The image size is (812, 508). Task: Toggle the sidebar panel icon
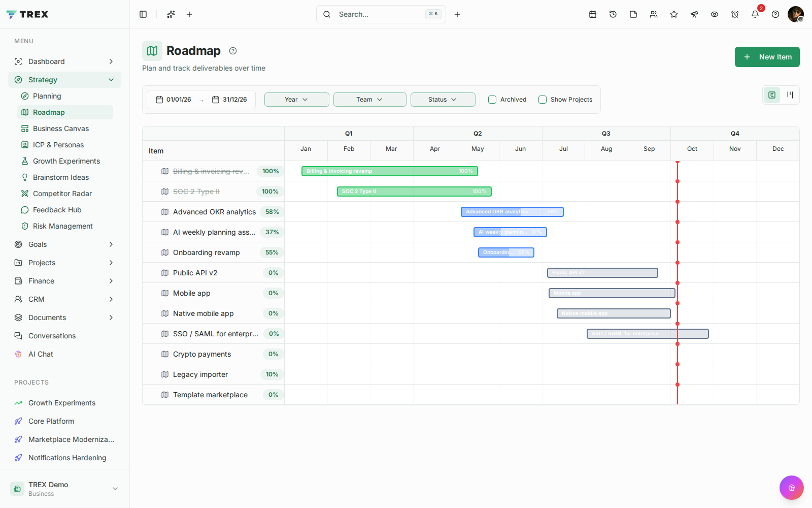pyautogui.click(x=143, y=14)
